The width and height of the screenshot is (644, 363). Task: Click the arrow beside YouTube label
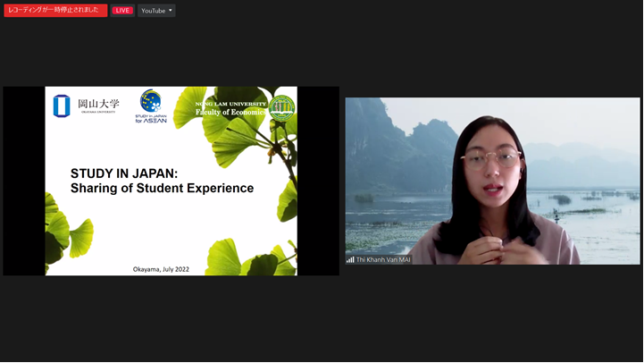[x=171, y=11]
